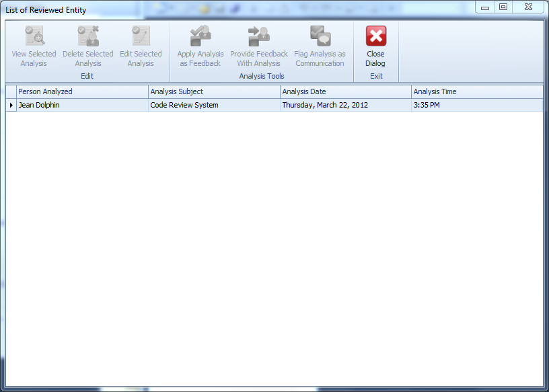
Task: Click the View Selected Analysis icon
Action: [x=34, y=36]
